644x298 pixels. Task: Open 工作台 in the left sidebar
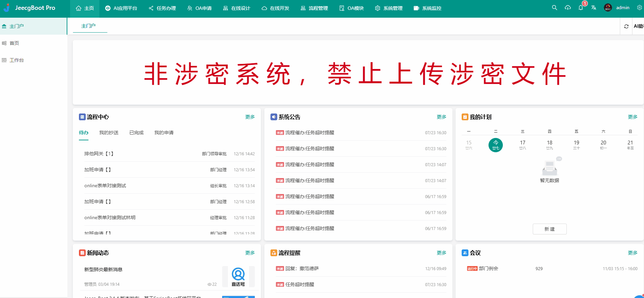click(17, 60)
